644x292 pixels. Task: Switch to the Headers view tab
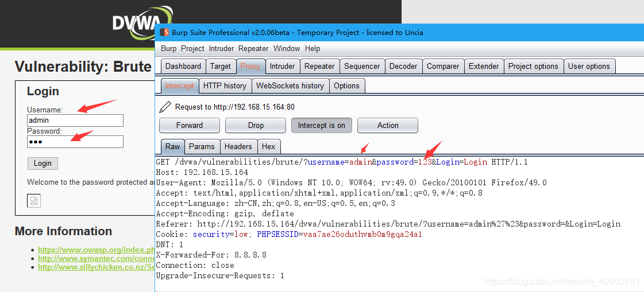pos(238,146)
